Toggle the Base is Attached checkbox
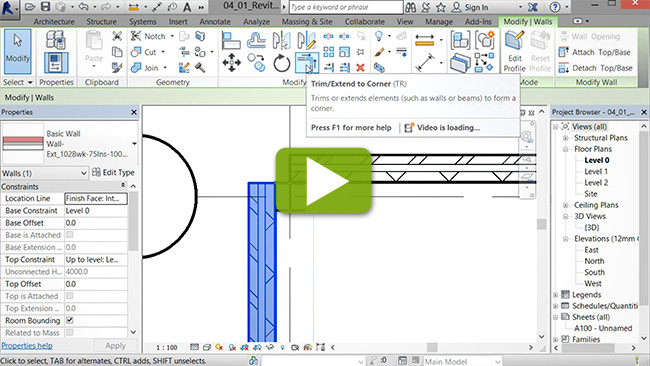Screen dimensions: 650x366 (x=70, y=235)
